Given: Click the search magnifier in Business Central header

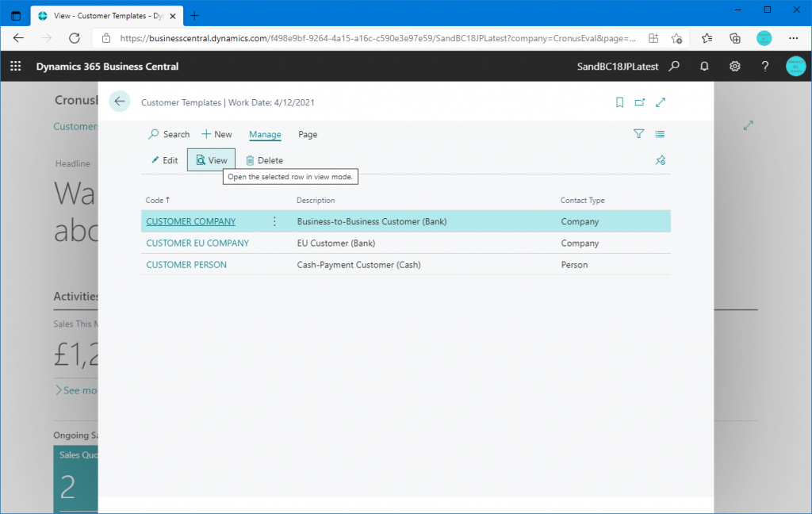Looking at the screenshot, I should click(x=674, y=67).
